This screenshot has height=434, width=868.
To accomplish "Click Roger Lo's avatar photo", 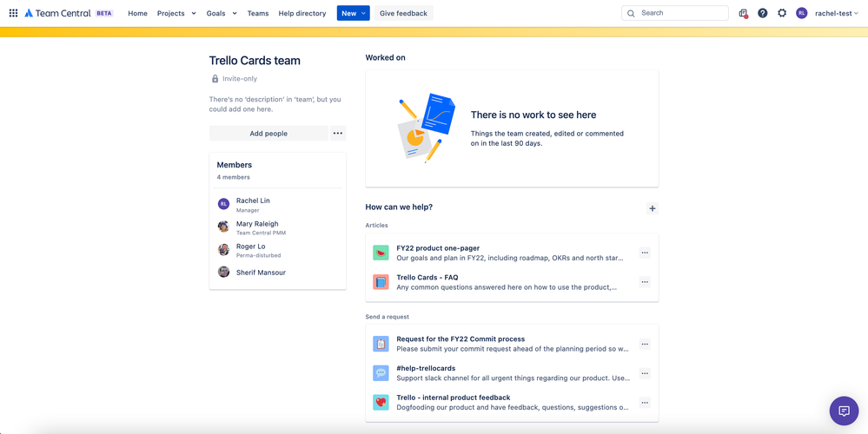I will tap(223, 249).
